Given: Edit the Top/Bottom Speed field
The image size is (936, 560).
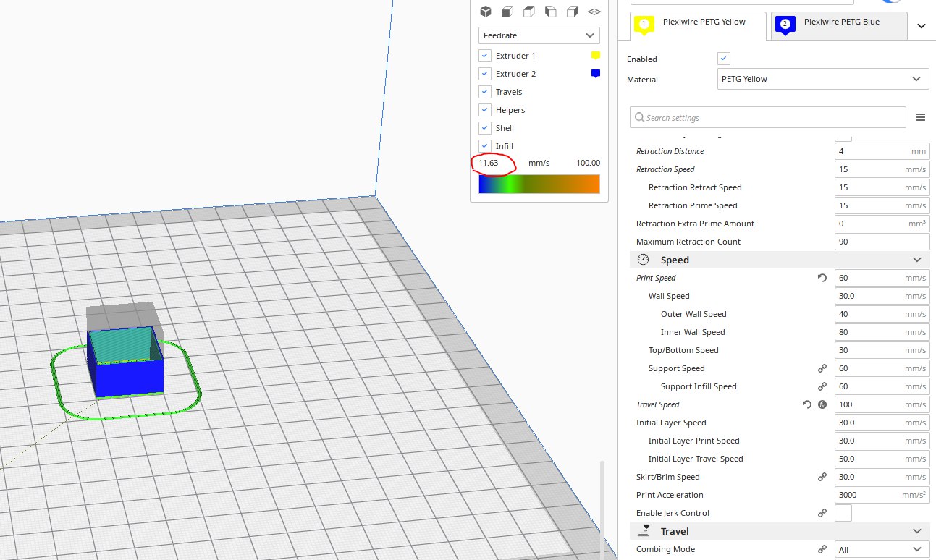Looking at the screenshot, I should [882, 350].
